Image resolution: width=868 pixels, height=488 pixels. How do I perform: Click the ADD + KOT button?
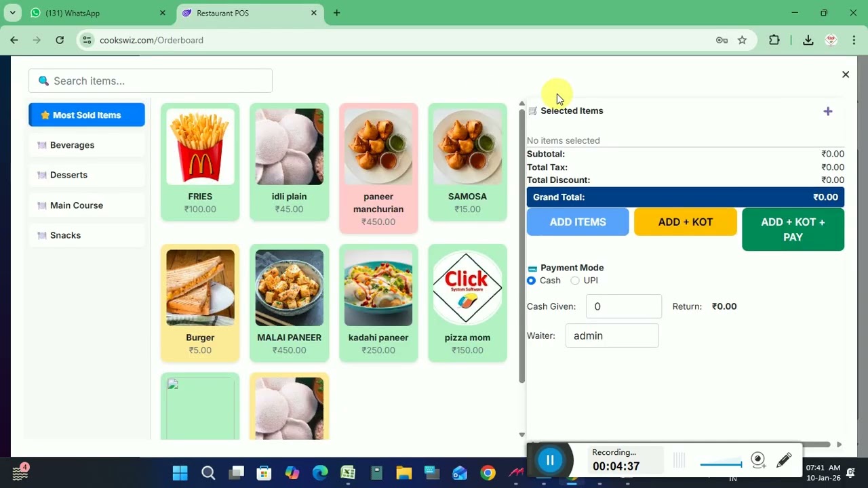(x=685, y=222)
